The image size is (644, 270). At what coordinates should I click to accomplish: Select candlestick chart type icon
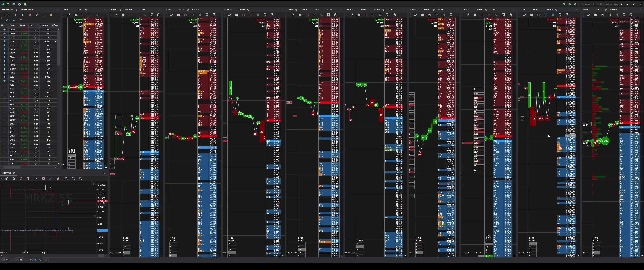(43, 178)
